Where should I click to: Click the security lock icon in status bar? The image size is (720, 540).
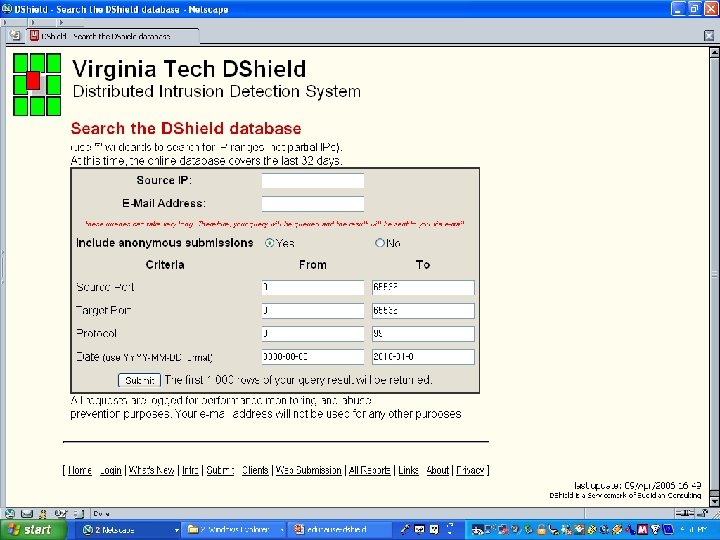pos(703,513)
